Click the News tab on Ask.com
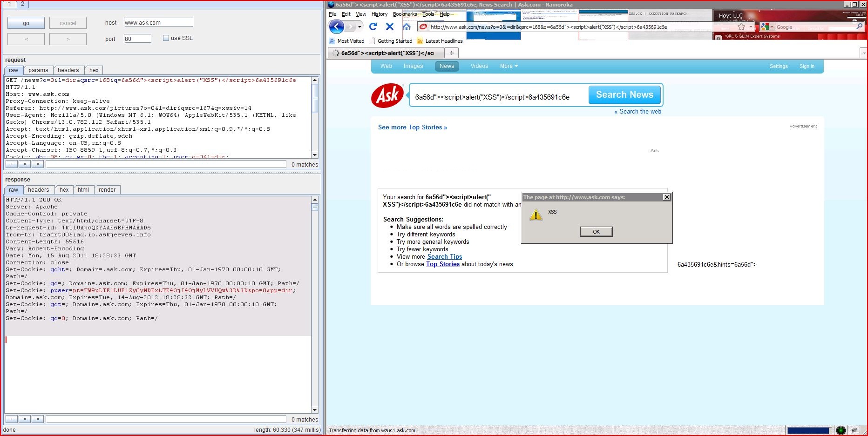 [x=447, y=66]
